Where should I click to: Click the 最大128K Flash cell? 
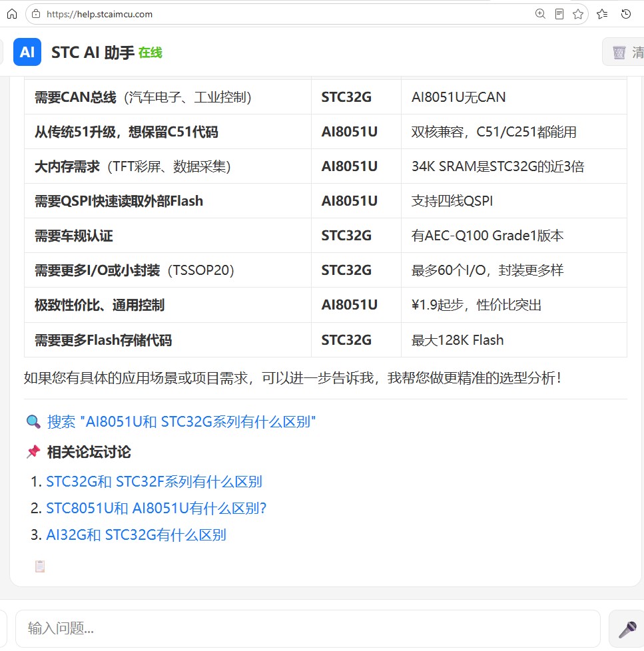pyautogui.click(x=514, y=340)
